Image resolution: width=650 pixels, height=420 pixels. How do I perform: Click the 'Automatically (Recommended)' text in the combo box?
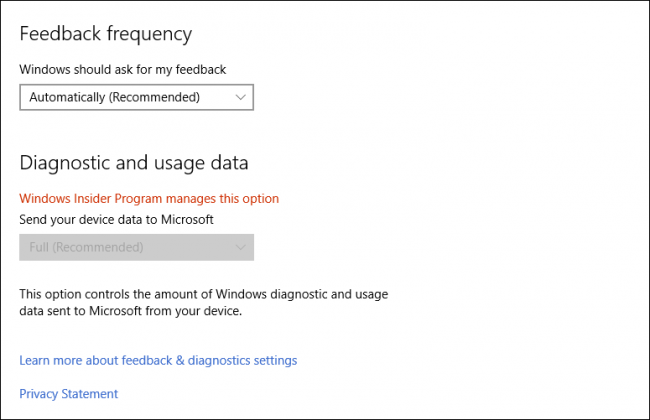[114, 97]
